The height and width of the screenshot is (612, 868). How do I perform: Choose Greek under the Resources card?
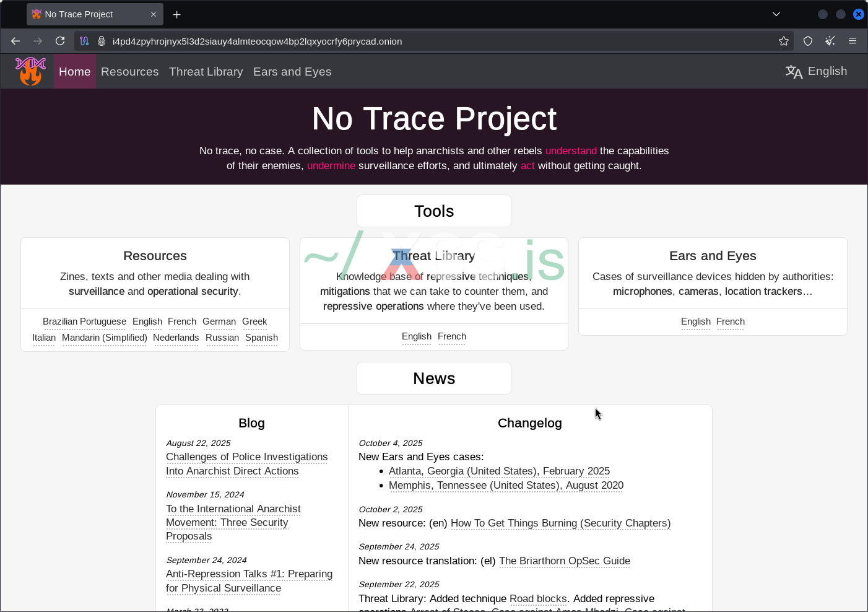tap(254, 321)
